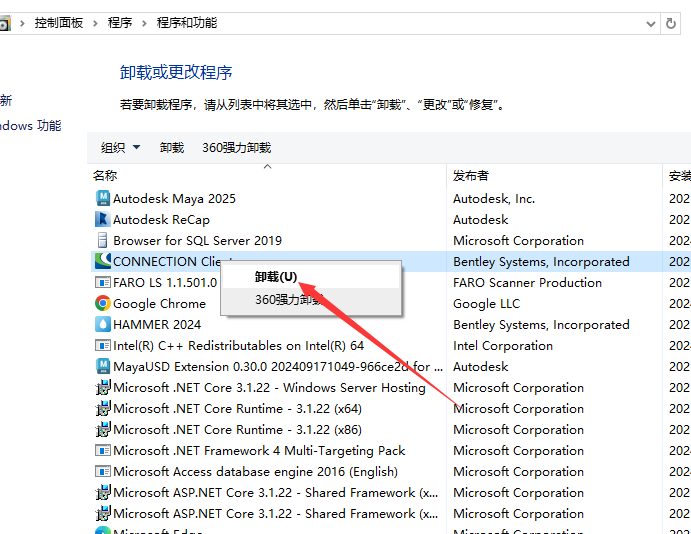Select Microsoft .NET Framework 4 Multi-Targeting Pack
Viewport: 691px width, 534px height.
(259, 451)
